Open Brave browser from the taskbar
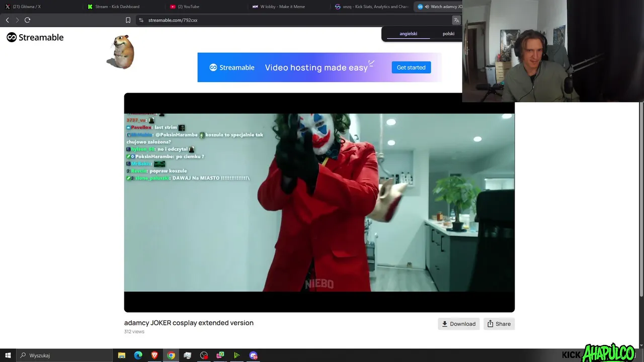Image resolution: width=644 pixels, height=362 pixels. [x=154, y=355]
